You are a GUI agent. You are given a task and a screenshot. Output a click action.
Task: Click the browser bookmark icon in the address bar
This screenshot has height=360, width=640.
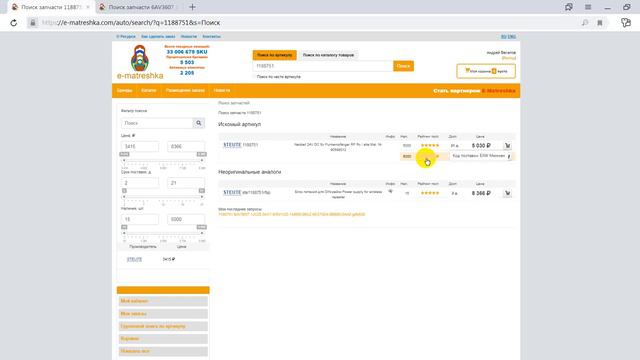pos(600,23)
